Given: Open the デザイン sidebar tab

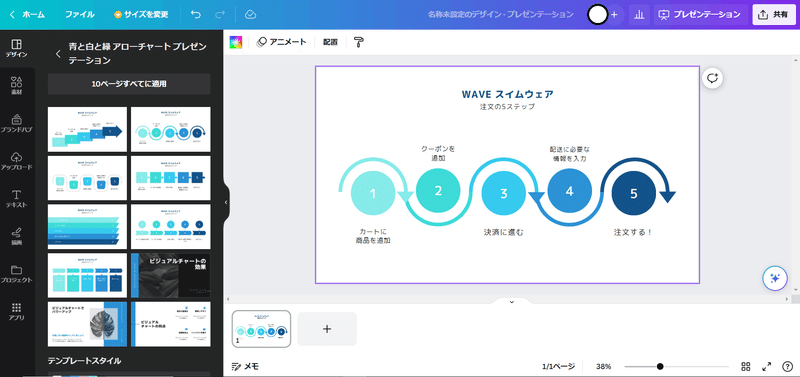Looking at the screenshot, I should (17, 48).
